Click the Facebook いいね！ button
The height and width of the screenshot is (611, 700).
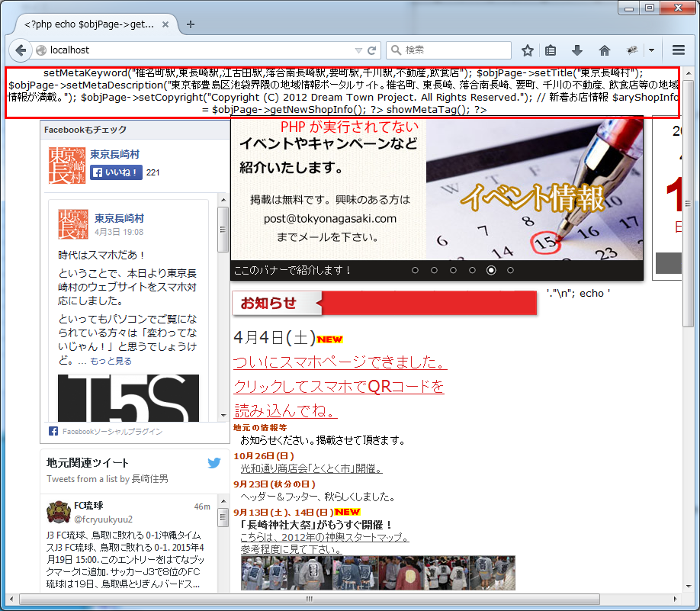[116, 172]
